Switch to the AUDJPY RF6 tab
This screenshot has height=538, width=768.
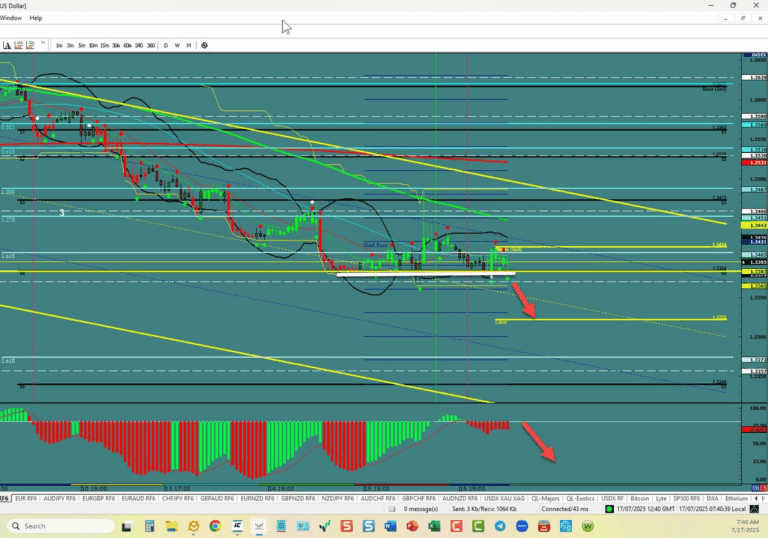pos(60,498)
